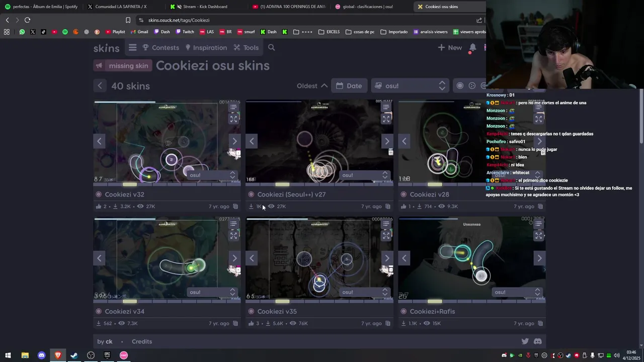Open osu! mode selector on Cookiezi v32 preview

click(x=212, y=175)
